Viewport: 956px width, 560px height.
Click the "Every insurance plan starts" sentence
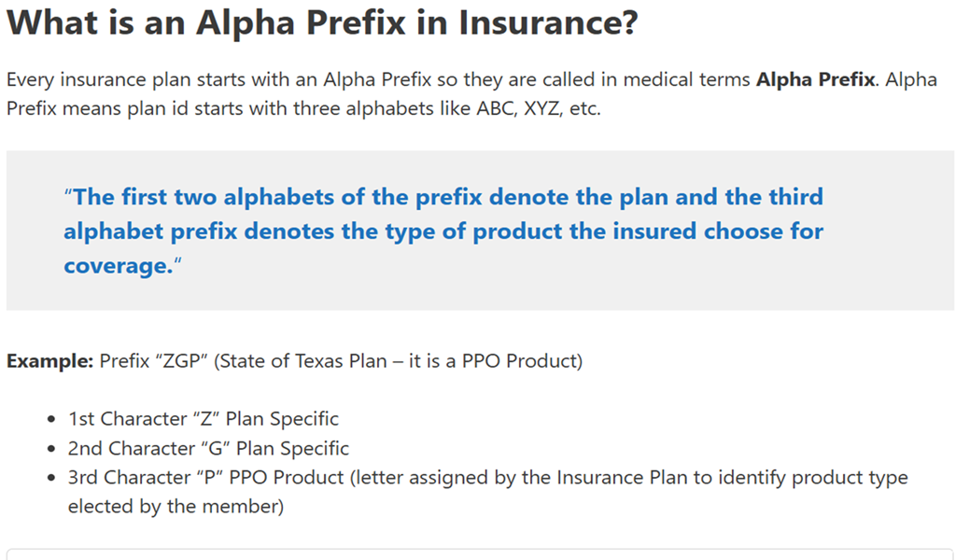pyautogui.click(x=131, y=79)
